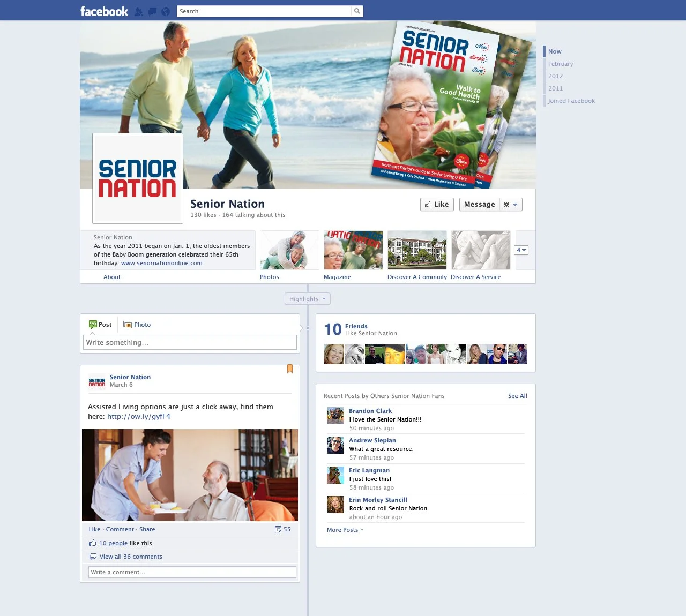This screenshot has width=686, height=616.
Task: Expand More Posts dropdown
Action: point(345,530)
